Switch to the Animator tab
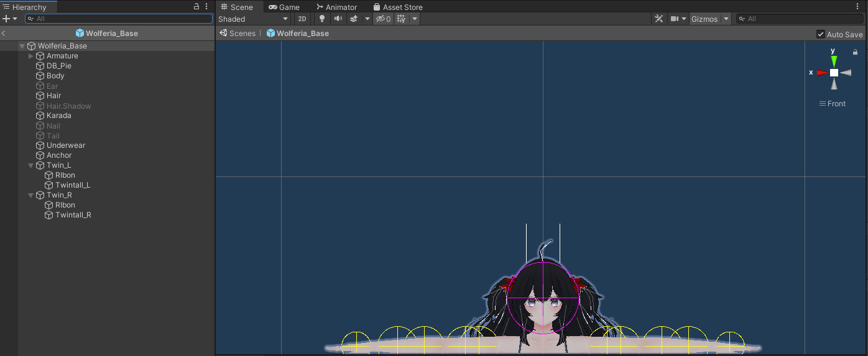The image size is (868, 356). pos(336,7)
